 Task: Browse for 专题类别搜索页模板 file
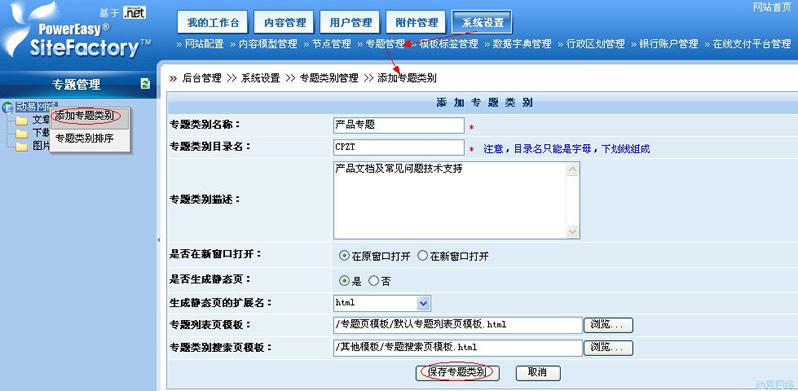(x=609, y=348)
